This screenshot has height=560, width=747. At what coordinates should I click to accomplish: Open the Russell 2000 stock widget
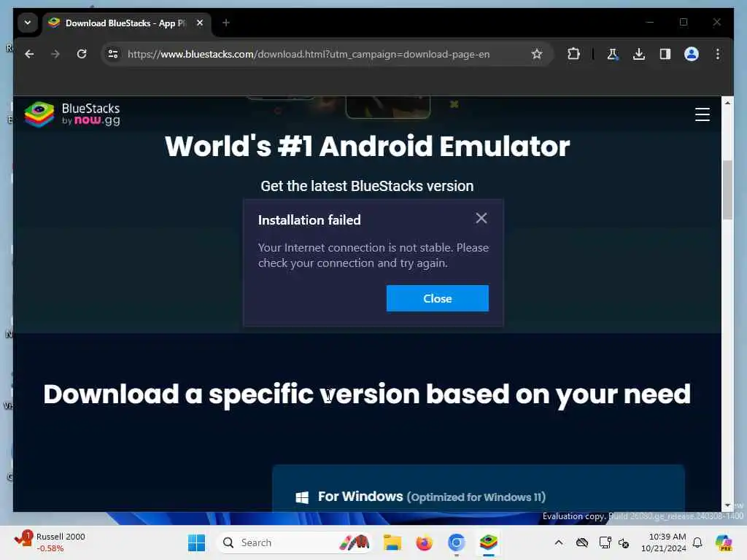pyautogui.click(x=50, y=542)
